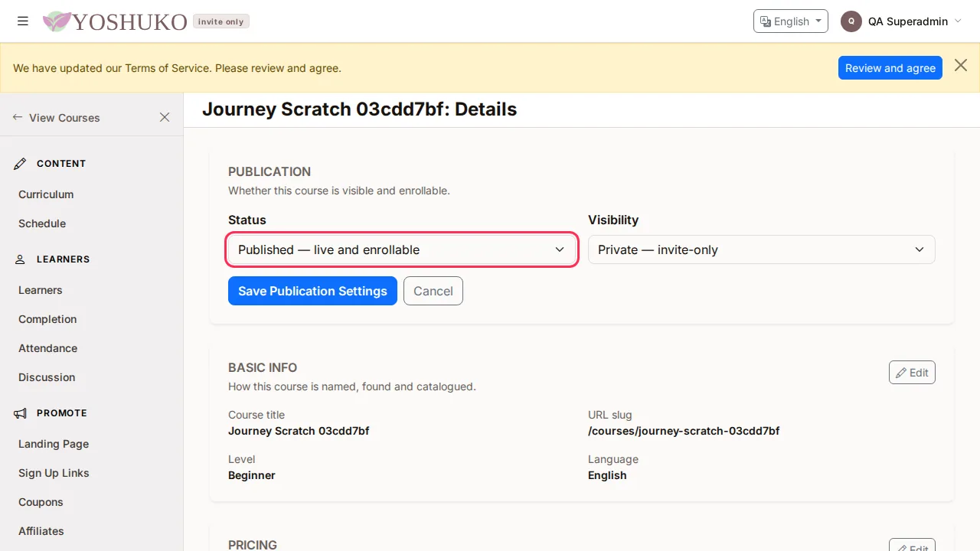Click the QA Superadmin avatar
This screenshot has height=551, width=980.
(x=851, y=21)
